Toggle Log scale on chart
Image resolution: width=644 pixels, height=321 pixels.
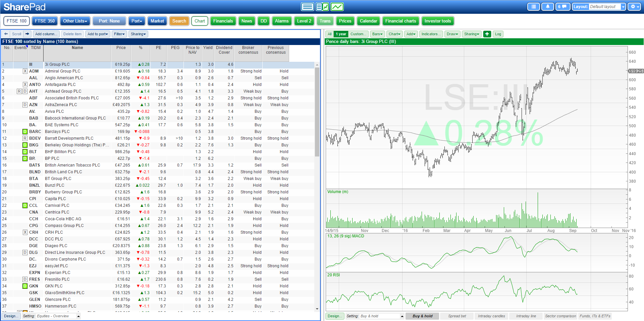click(x=498, y=34)
